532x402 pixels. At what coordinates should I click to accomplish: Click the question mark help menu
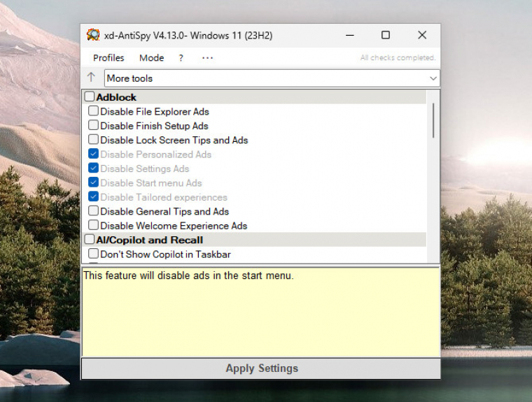pos(181,58)
